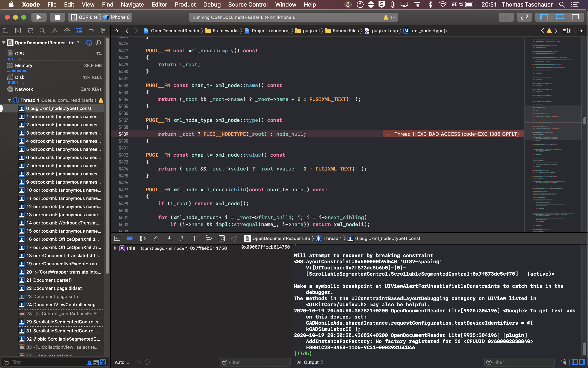Click the 19 warnings indicator
The image size is (588, 368).
(389, 17)
